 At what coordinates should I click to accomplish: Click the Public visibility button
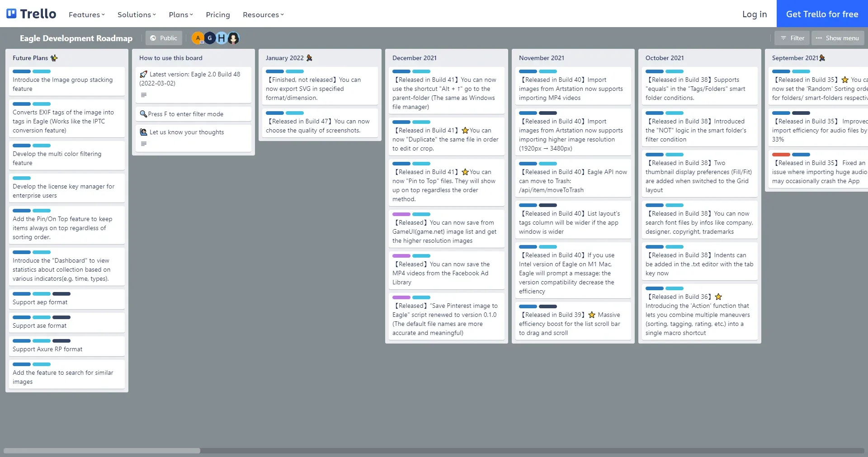[x=164, y=38]
